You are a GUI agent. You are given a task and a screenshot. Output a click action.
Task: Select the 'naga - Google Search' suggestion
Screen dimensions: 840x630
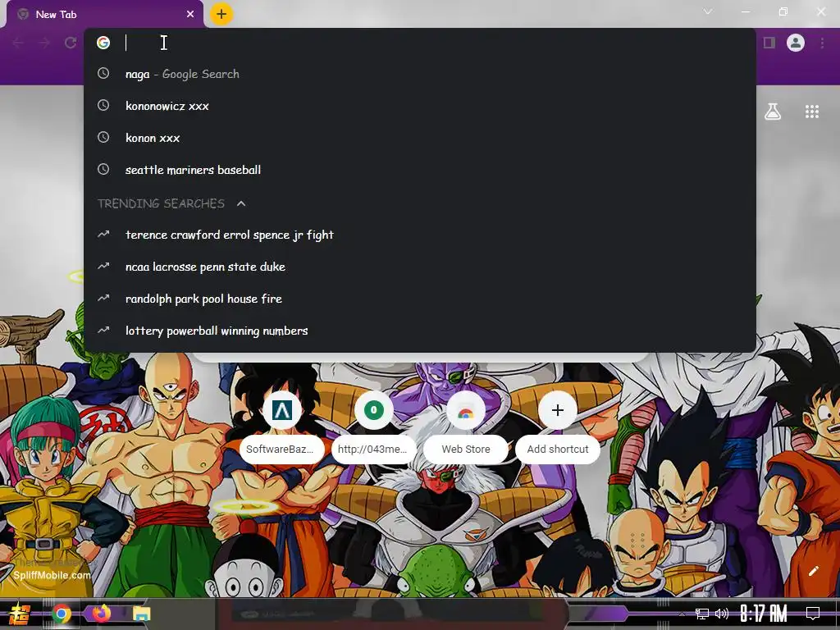(x=420, y=74)
